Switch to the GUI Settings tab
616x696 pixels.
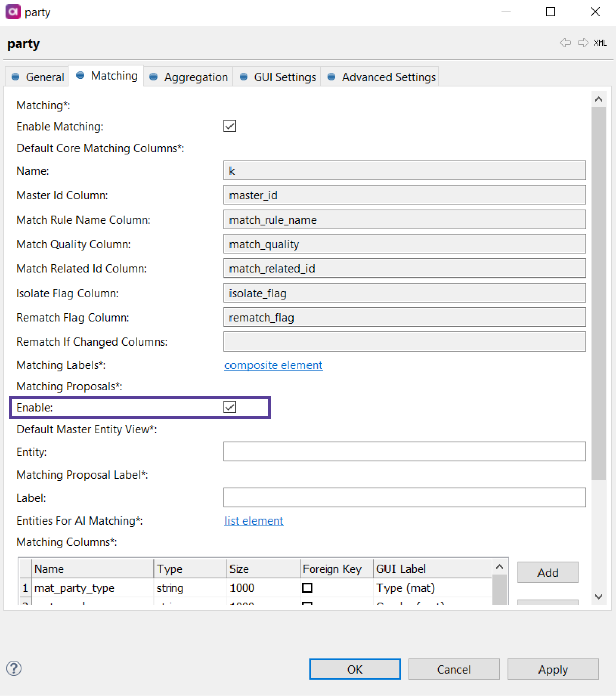[277, 77]
